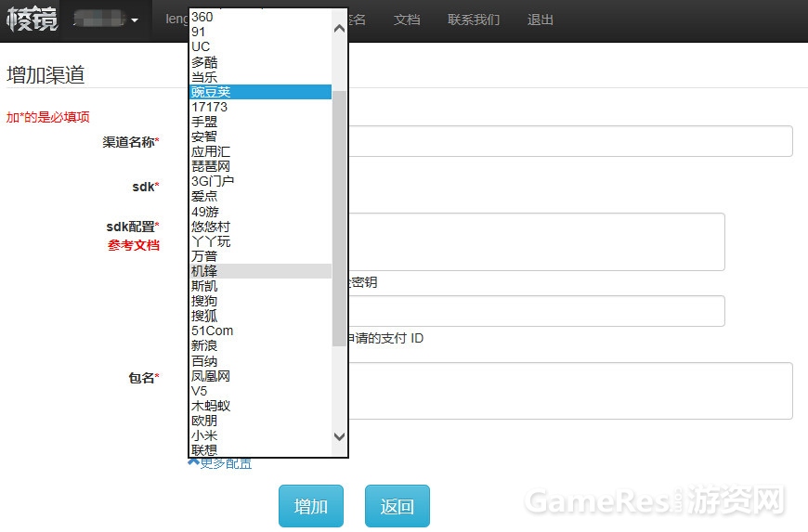The width and height of the screenshot is (808, 532).
Task: Pick 当乐 in the sdk list
Action: 261,77
